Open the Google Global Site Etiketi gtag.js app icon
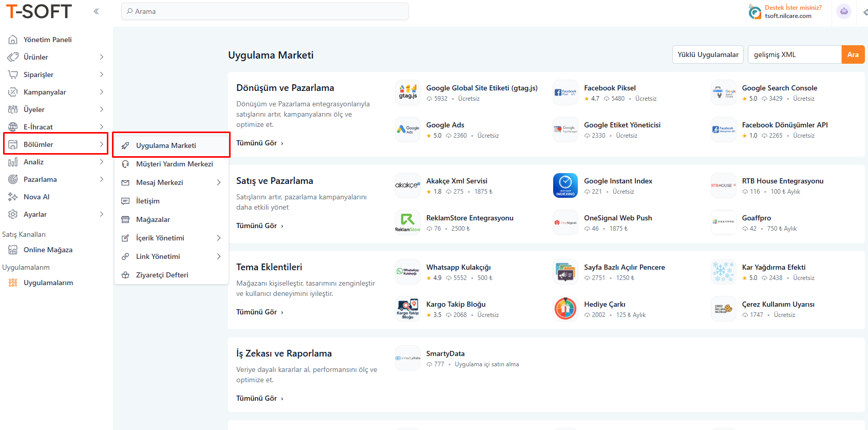Screen dimensions: 868x430 (x=408, y=92)
